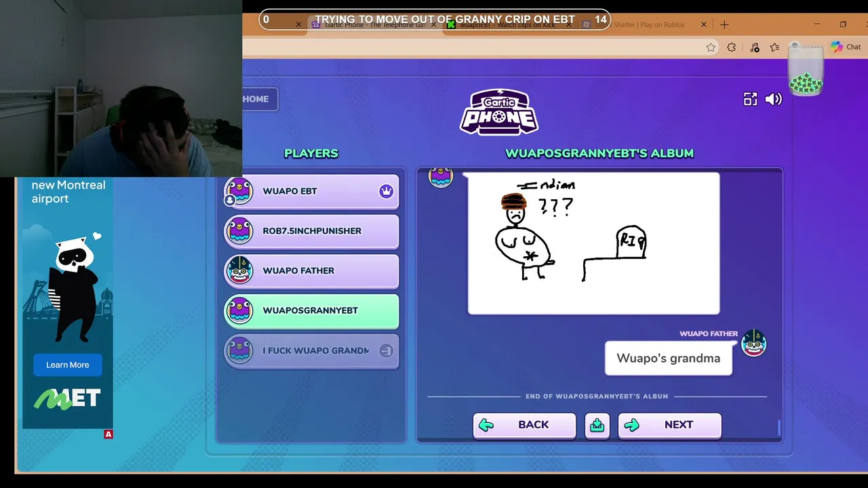Screen dimensions: 868x488
Task: Advance with the NEXT button
Action: tap(670, 426)
